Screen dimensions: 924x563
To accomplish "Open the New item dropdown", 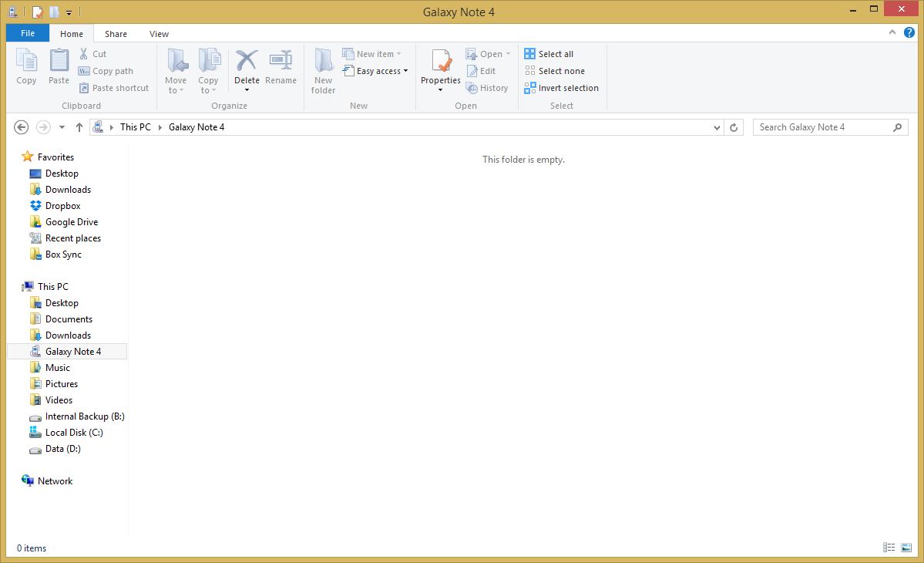I will click(x=372, y=54).
